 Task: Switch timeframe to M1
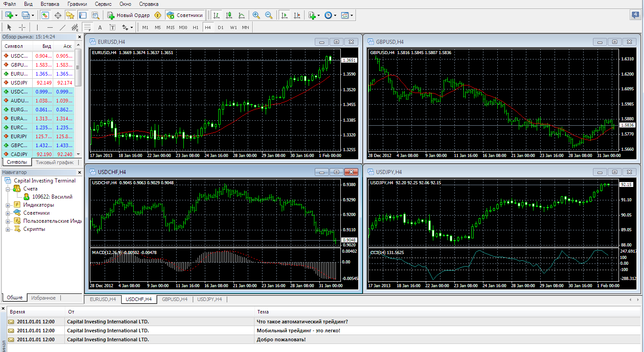[x=145, y=27]
